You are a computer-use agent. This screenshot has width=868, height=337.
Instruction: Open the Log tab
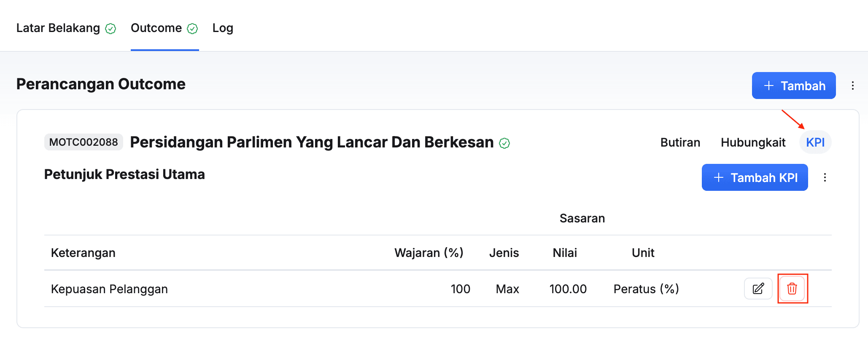223,28
